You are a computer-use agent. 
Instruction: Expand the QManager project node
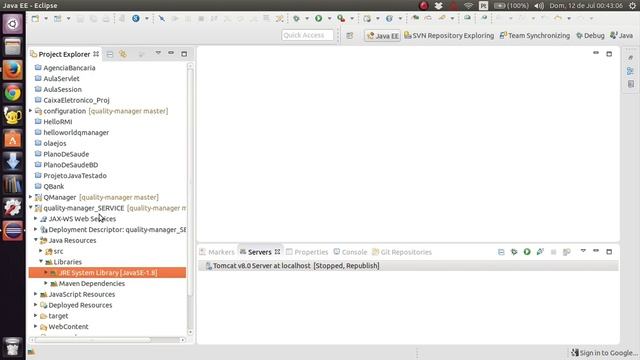pos(31,197)
